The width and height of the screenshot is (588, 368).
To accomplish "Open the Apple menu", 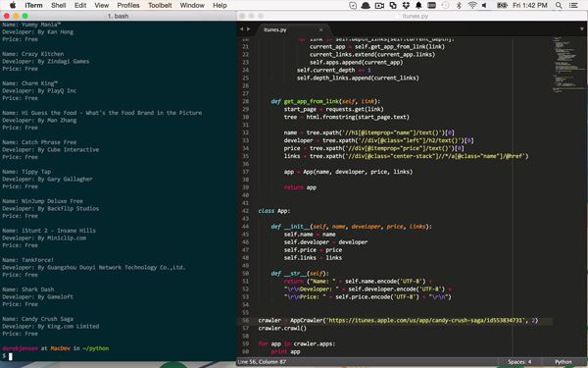I will click(x=13, y=5).
